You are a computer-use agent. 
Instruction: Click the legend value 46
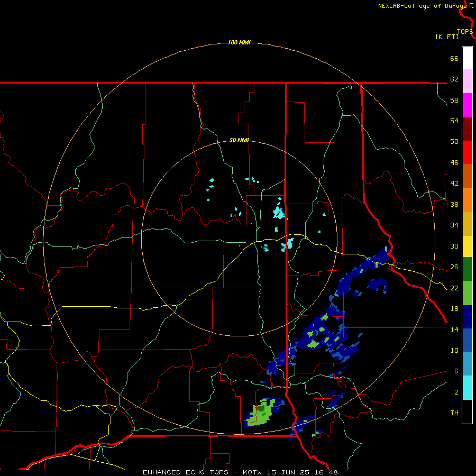(x=454, y=163)
